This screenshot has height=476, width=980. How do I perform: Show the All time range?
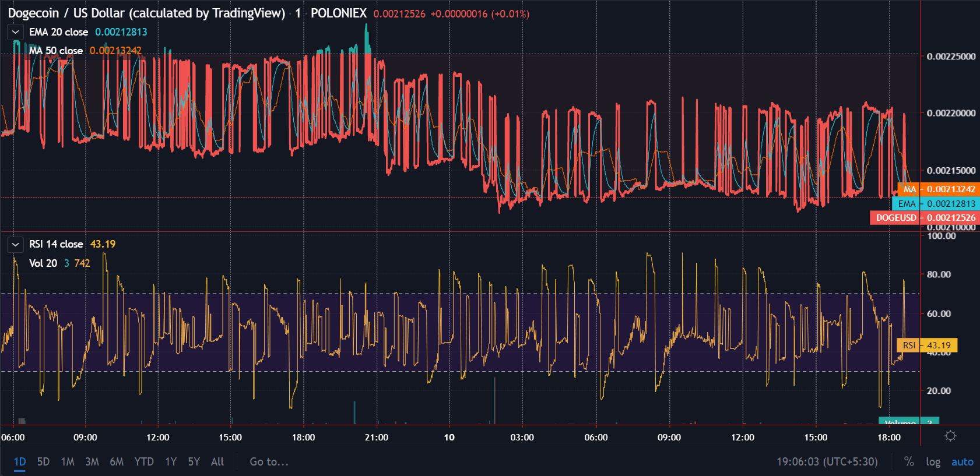pyautogui.click(x=217, y=461)
